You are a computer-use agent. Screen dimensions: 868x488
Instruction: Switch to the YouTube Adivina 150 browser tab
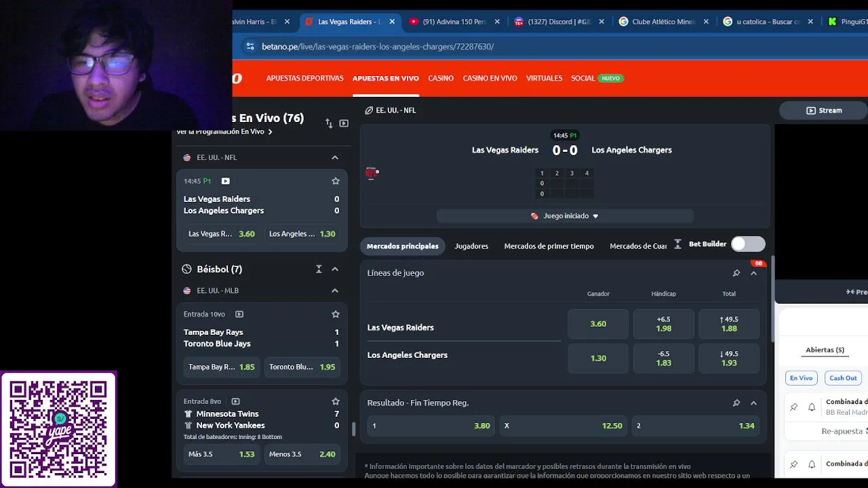[454, 22]
